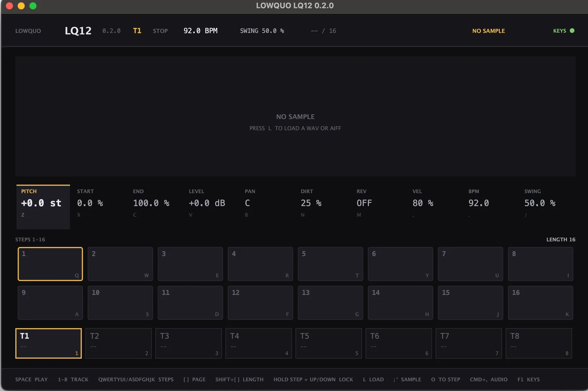Select track T1
This screenshot has height=391, width=588.
pos(49,343)
